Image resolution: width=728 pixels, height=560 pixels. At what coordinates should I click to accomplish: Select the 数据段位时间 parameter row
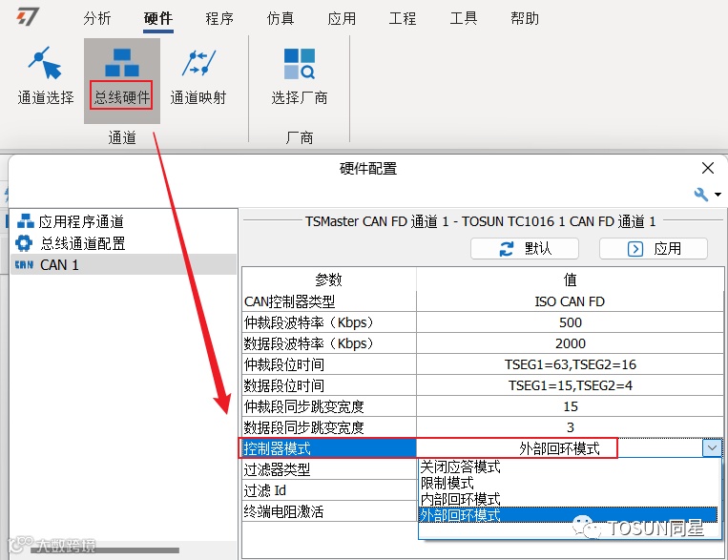pos(329,385)
